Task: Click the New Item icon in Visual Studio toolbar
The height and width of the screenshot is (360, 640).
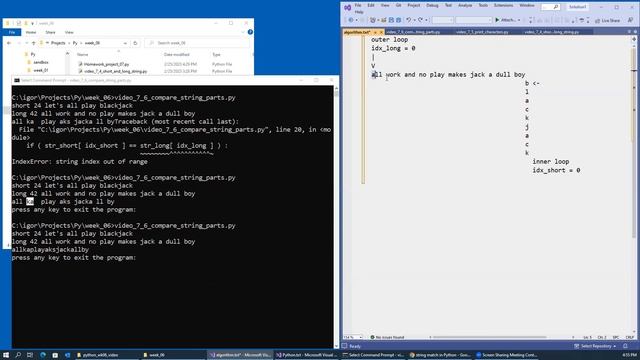Action: (373, 20)
